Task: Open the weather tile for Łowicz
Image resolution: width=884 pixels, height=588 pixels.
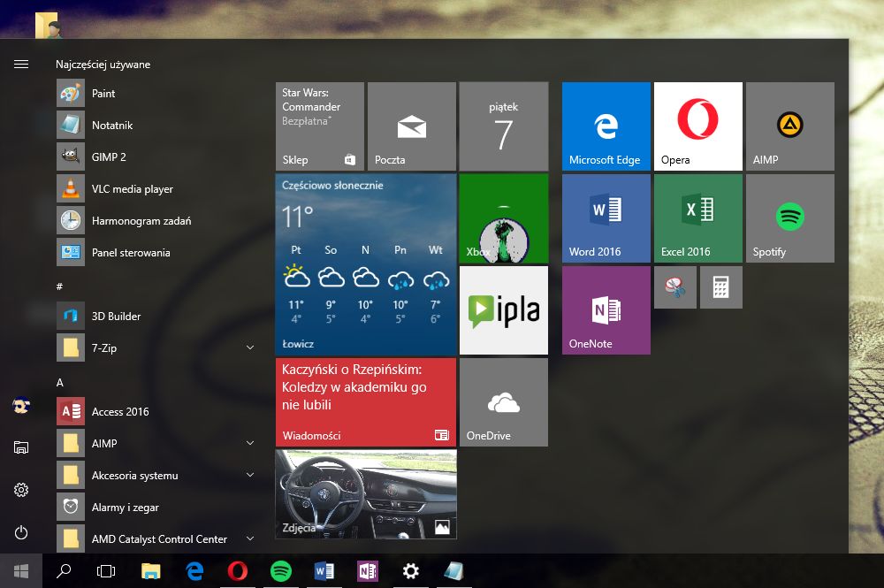Action: [x=366, y=264]
